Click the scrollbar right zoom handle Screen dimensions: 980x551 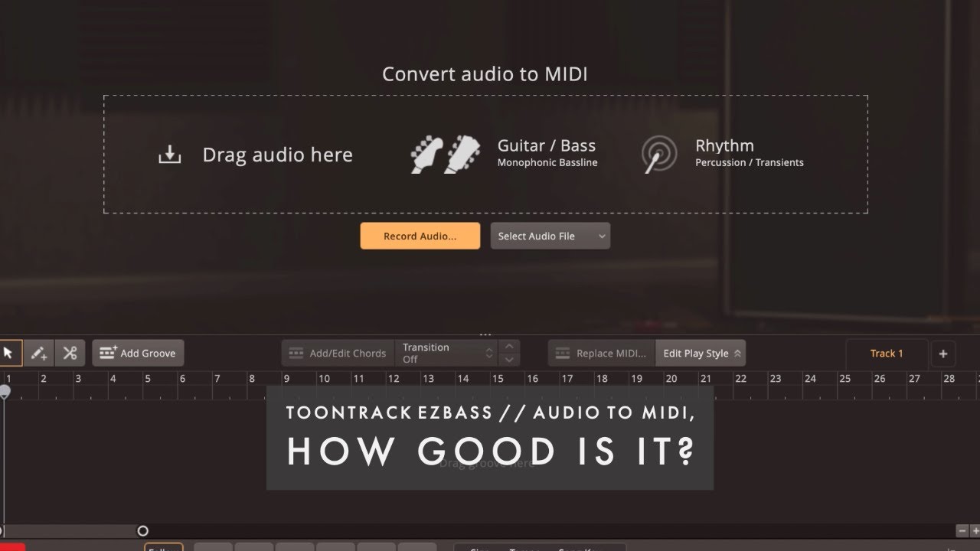[142, 530]
